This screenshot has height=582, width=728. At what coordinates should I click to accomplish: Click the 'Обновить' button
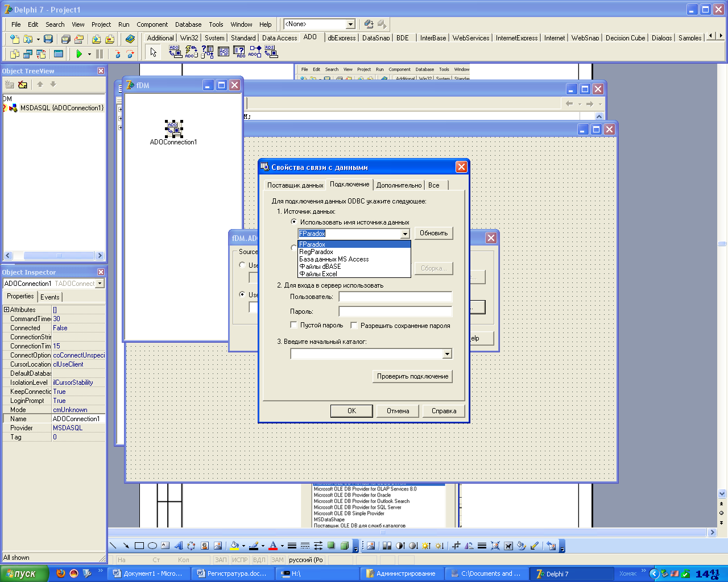[x=433, y=233]
